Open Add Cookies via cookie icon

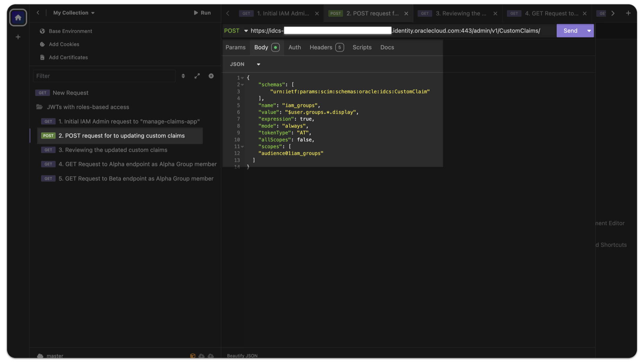42,44
